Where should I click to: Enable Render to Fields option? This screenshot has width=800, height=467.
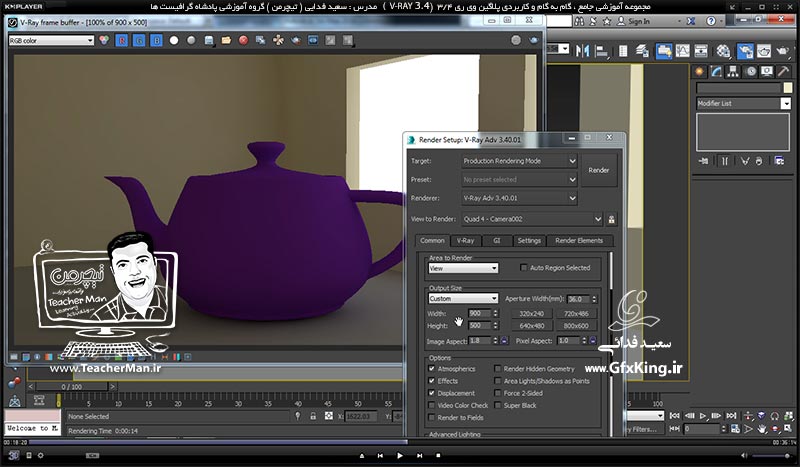coord(432,417)
